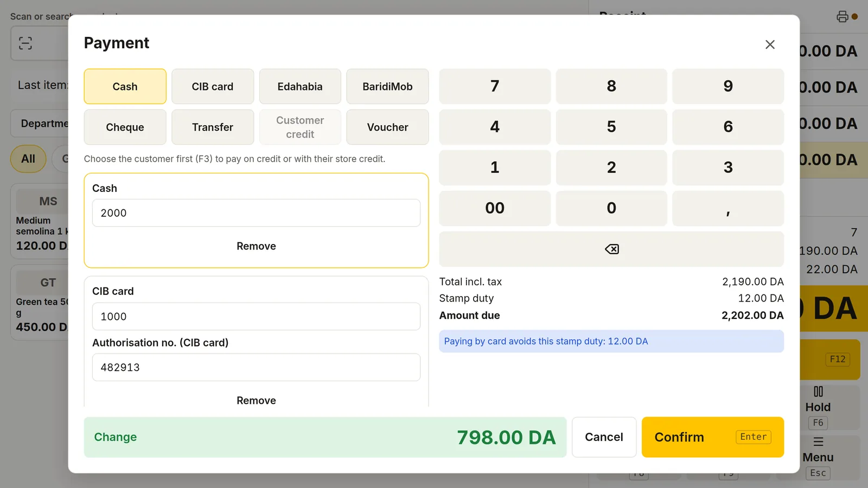Tap keypad digit 4
Viewport: 868px width, 488px height.
495,127
